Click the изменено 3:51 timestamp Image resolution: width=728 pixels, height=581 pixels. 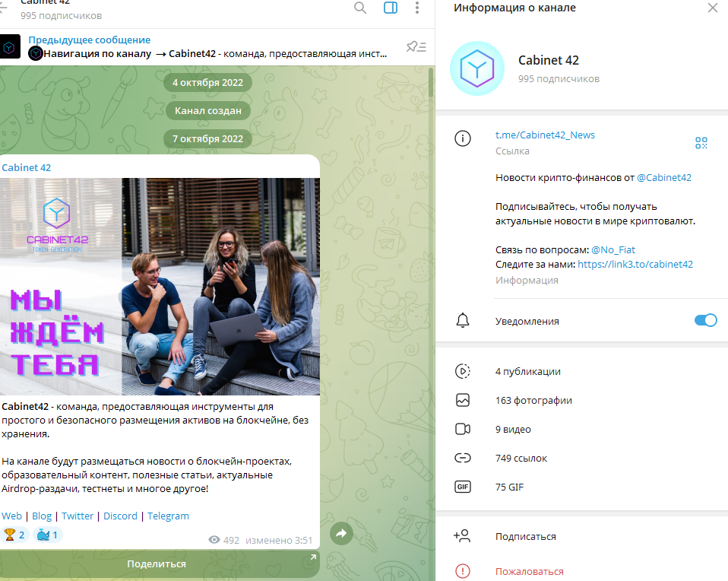click(279, 540)
